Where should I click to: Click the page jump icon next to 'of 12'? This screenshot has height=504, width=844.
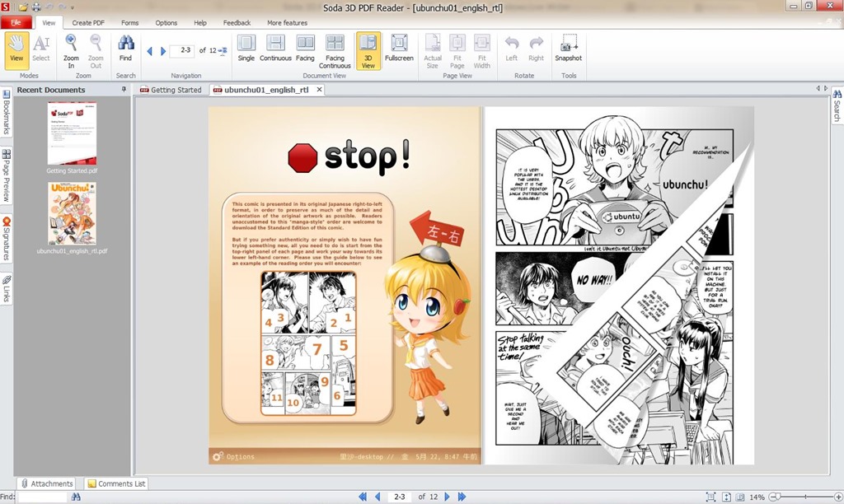223,50
